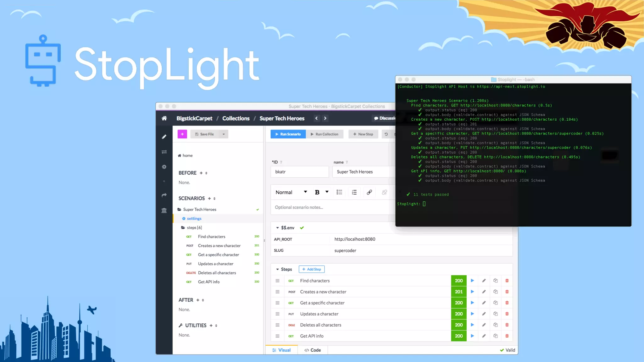
Task: Toggle the numbered list formatting
Action: click(354, 192)
